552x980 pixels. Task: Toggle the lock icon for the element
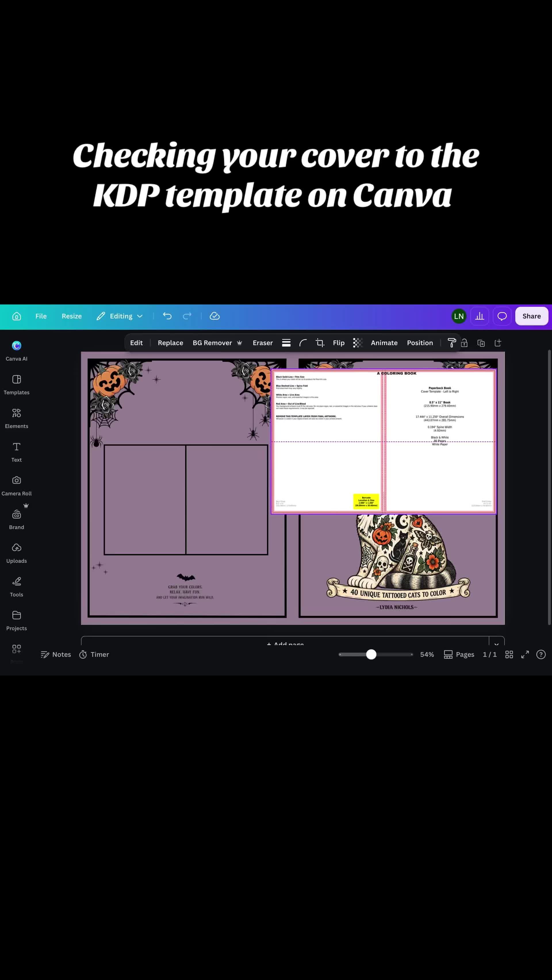464,343
